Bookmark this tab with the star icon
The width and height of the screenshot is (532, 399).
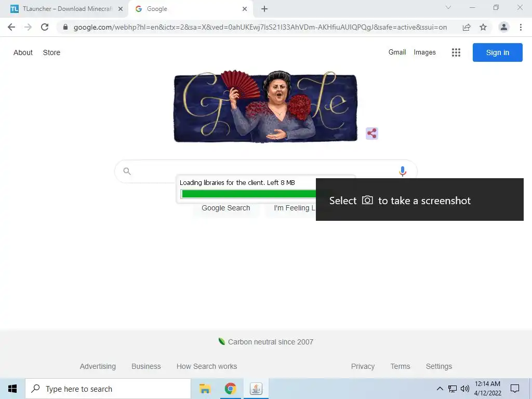[x=483, y=27]
